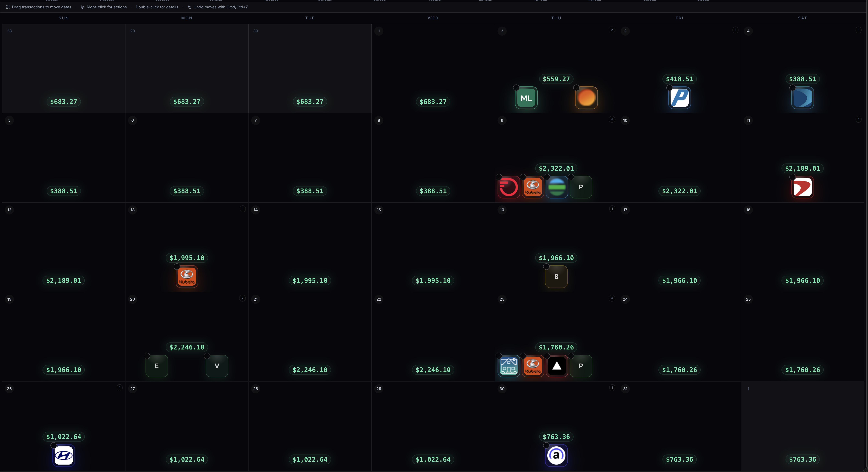The width and height of the screenshot is (868, 472).
Task: Toggle the status circle on the house transaction
Action: 499,356
